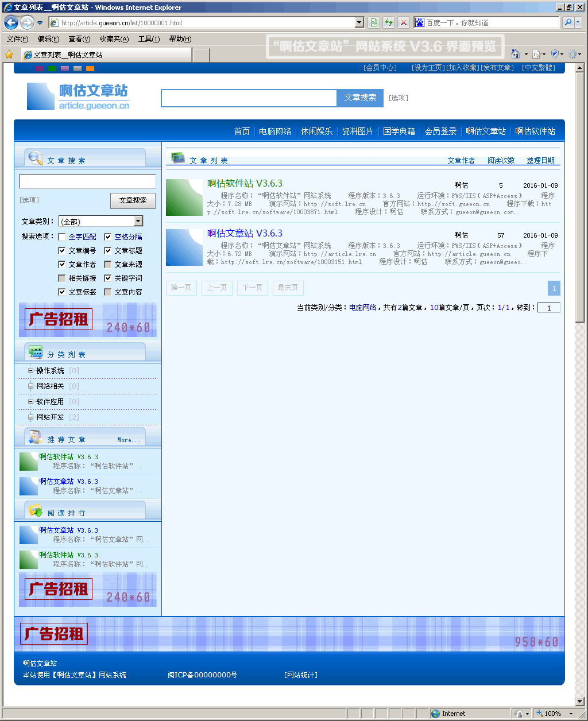Click the magnifier search icon by Baidu box
Image resolution: width=588 pixels, height=721 pixels.
point(568,22)
